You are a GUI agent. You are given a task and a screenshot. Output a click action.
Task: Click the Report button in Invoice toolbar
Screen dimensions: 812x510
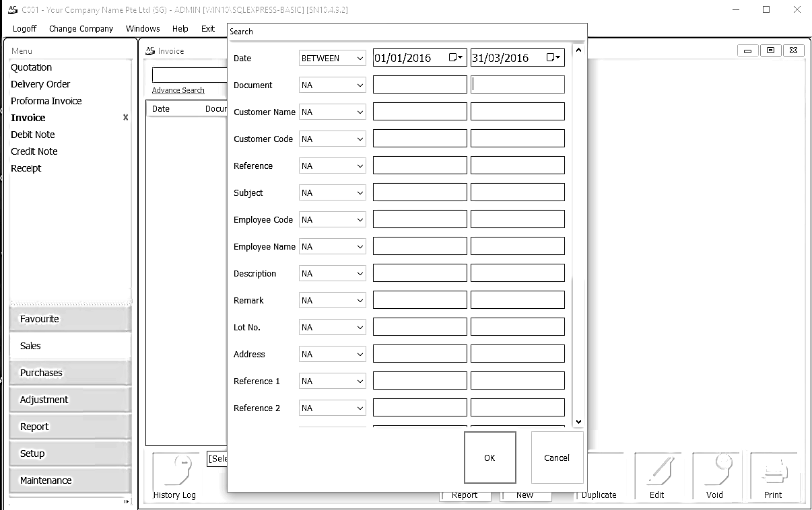(465, 495)
